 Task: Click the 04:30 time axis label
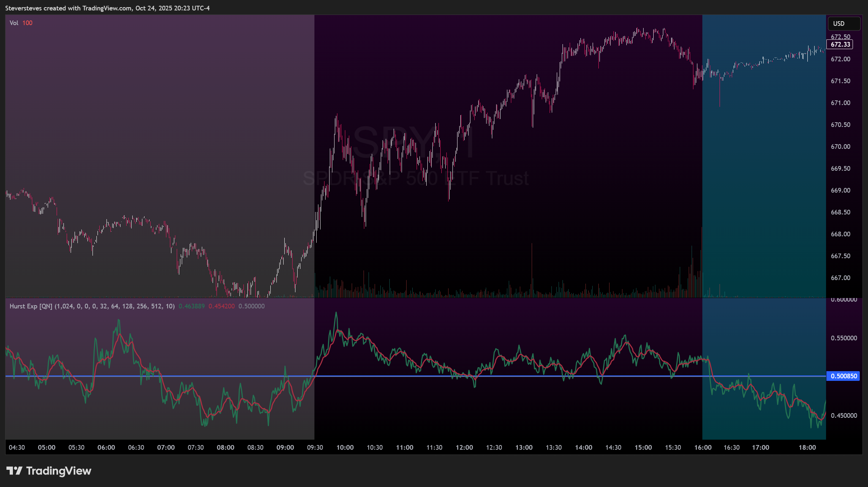pyautogui.click(x=17, y=448)
